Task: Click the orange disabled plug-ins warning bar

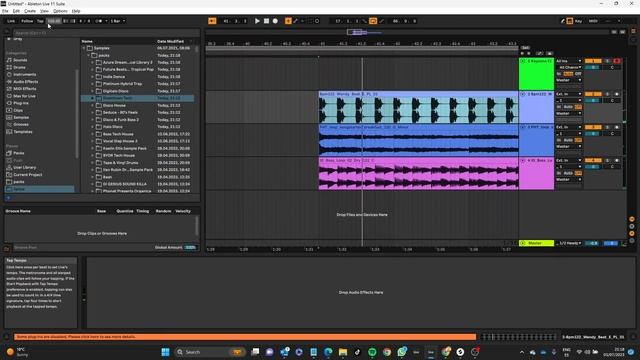Action: tap(245, 337)
